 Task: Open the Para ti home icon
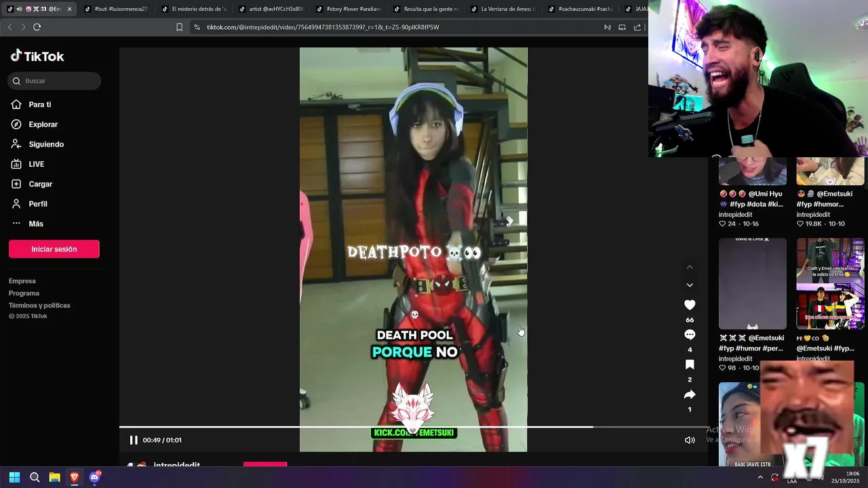pyautogui.click(x=16, y=104)
